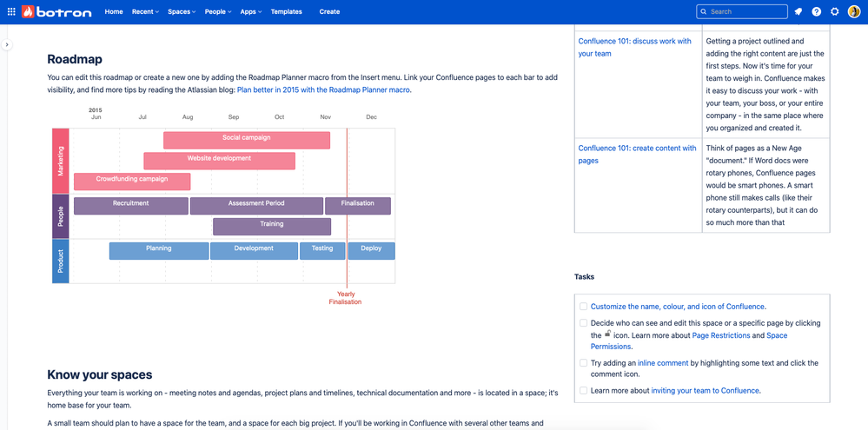This screenshot has width=868, height=430.
Task: Select the Planning roadmap bar
Action: [159, 251]
